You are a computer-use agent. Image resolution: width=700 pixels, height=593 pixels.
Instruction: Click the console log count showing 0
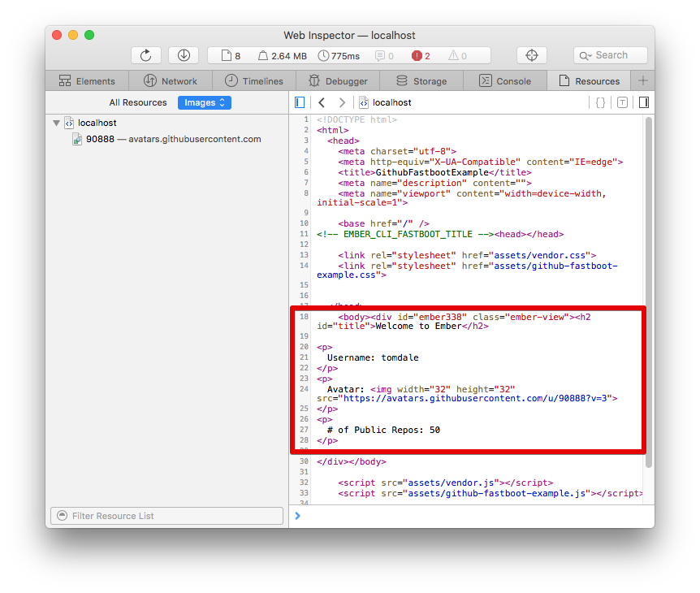point(384,56)
